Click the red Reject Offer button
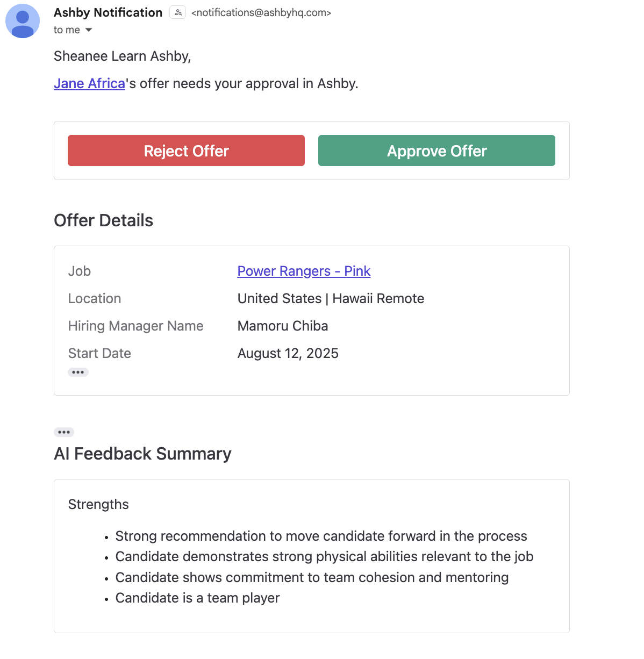This screenshot has width=644, height=659. click(186, 151)
